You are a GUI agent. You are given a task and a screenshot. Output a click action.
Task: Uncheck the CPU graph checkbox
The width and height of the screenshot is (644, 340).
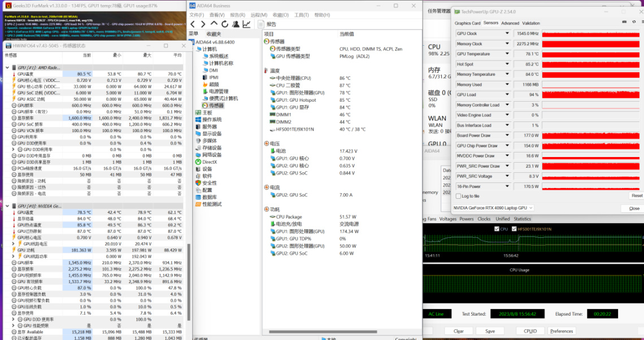[496, 229]
